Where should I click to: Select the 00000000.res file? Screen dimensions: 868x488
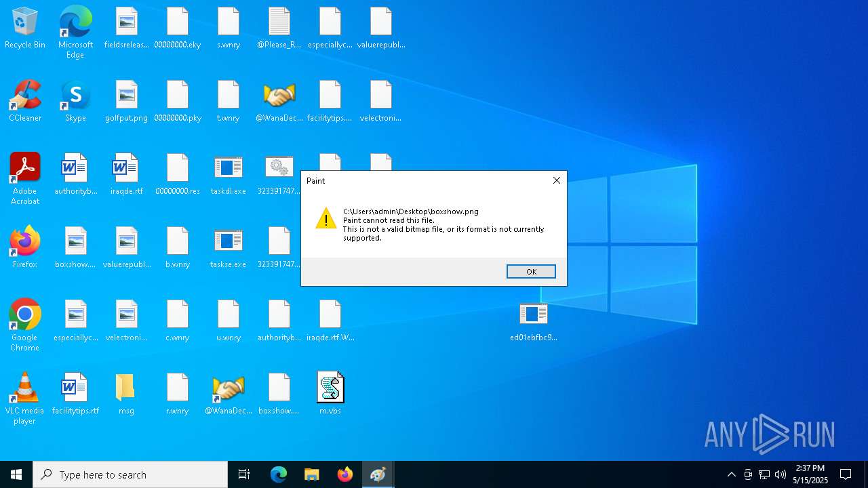(x=178, y=175)
